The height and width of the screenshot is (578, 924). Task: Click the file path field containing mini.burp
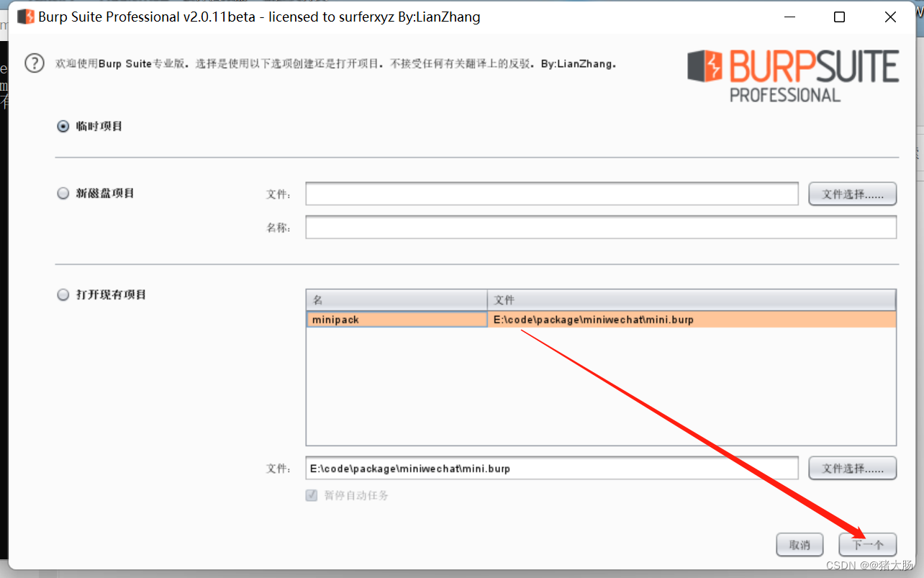(x=552, y=468)
